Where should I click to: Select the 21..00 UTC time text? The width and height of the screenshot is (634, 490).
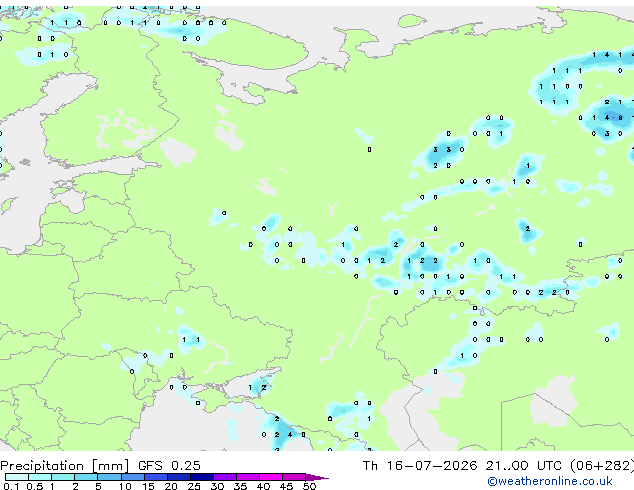[524, 466]
